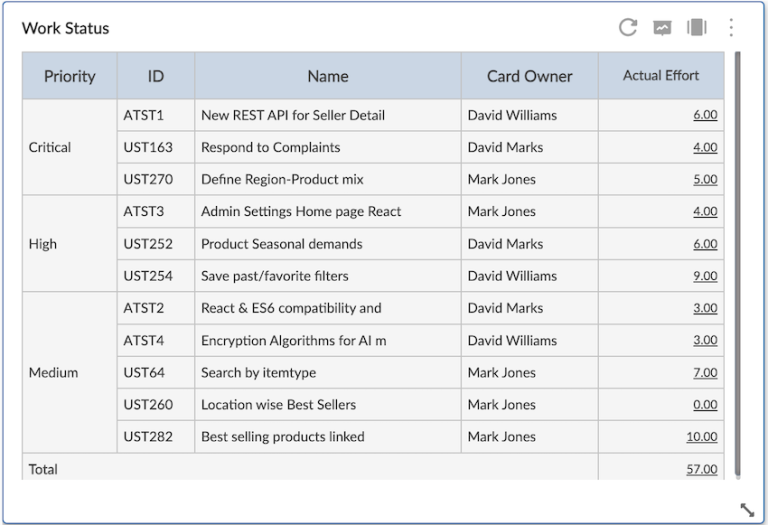Open effort value 3.00 for ATST4
Screen dimensions: 768x525
click(705, 340)
